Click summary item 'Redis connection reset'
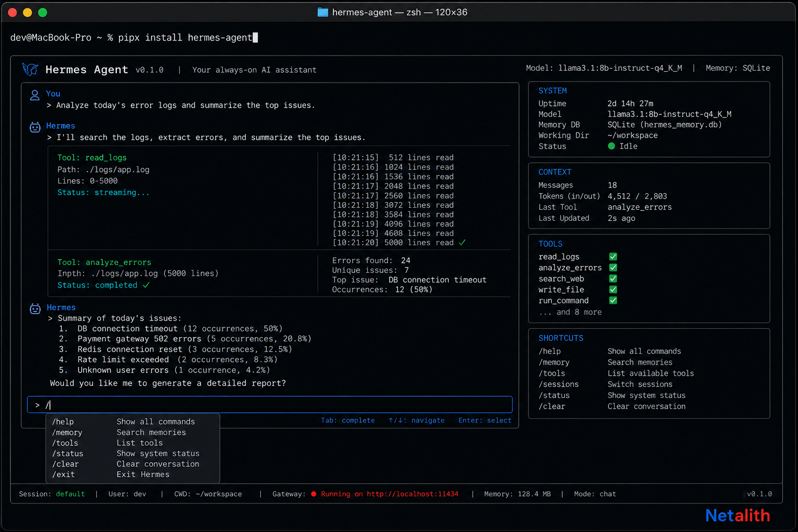Image resolution: width=798 pixels, height=532 pixels. point(130,349)
